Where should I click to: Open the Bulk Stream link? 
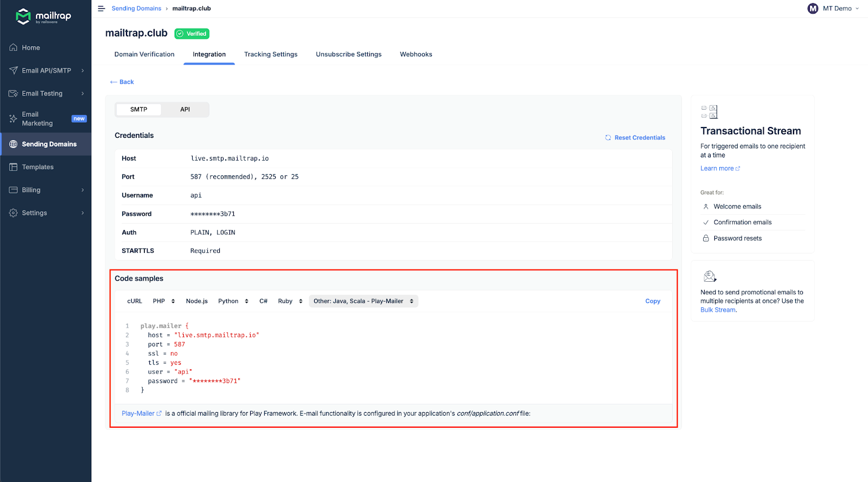[x=718, y=310]
